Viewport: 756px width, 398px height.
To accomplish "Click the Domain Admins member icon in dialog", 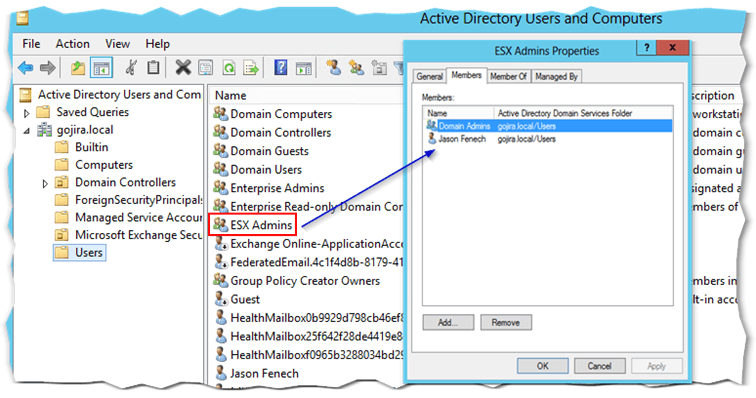I will click(x=432, y=125).
